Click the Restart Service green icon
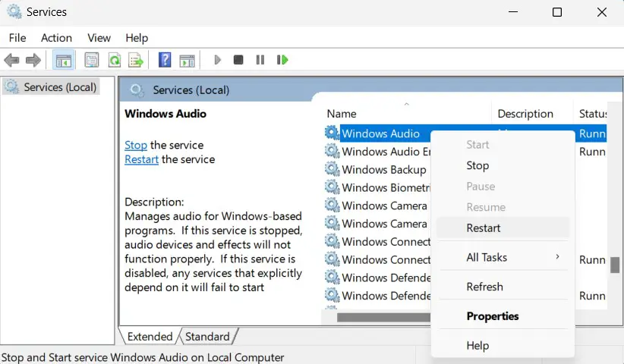624x364 pixels. click(282, 60)
